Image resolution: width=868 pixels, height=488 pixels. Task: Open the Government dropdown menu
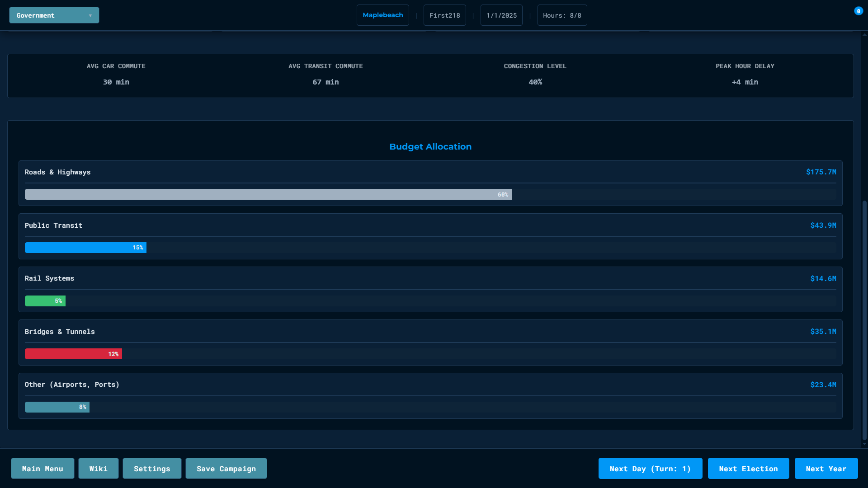tap(54, 15)
